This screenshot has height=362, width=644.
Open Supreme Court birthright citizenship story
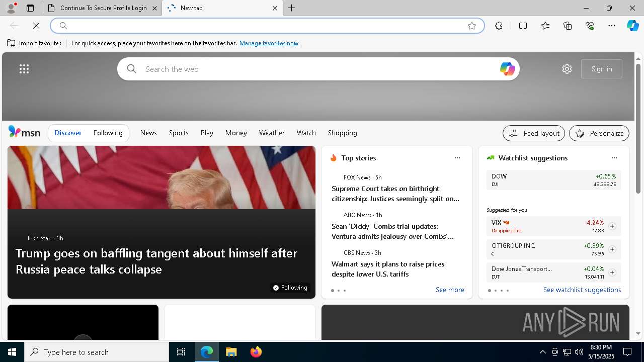[395, 194]
